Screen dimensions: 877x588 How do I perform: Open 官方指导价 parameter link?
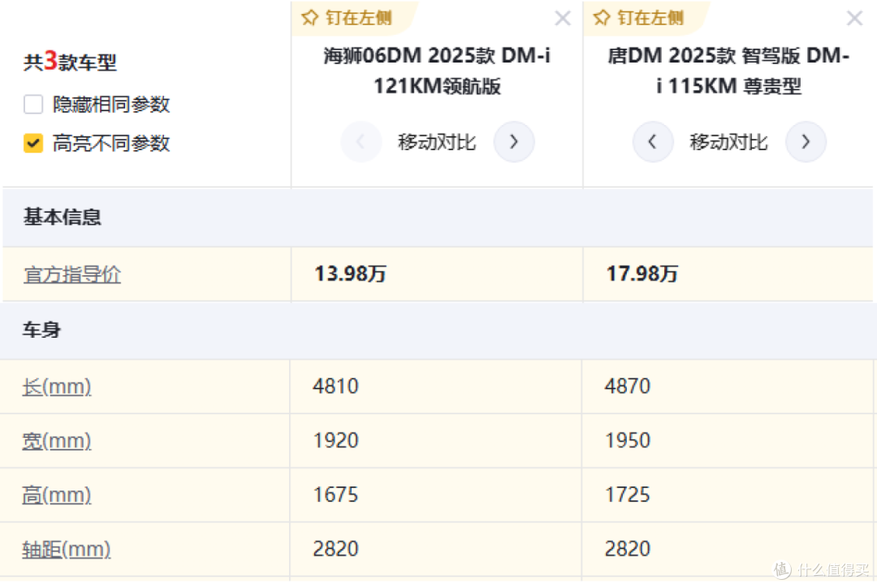tap(72, 275)
